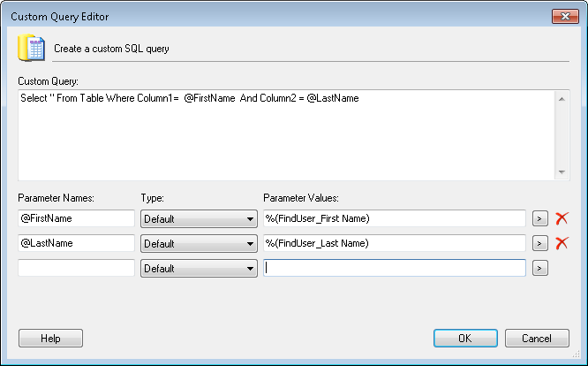The width and height of the screenshot is (588, 366).
Task: Edit the %(FindUser_Last Name) value field
Action: pyautogui.click(x=395, y=243)
